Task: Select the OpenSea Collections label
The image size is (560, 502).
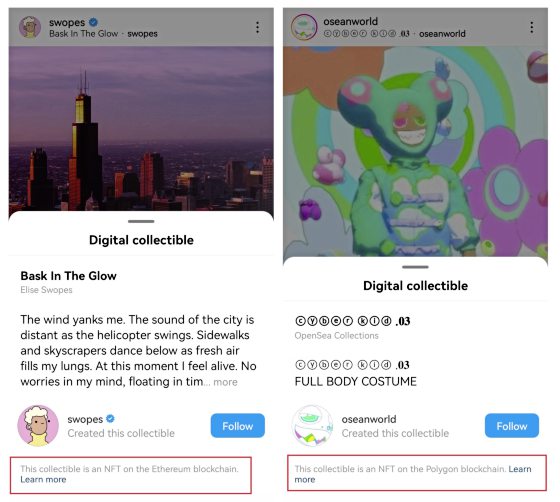Action: click(x=336, y=336)
